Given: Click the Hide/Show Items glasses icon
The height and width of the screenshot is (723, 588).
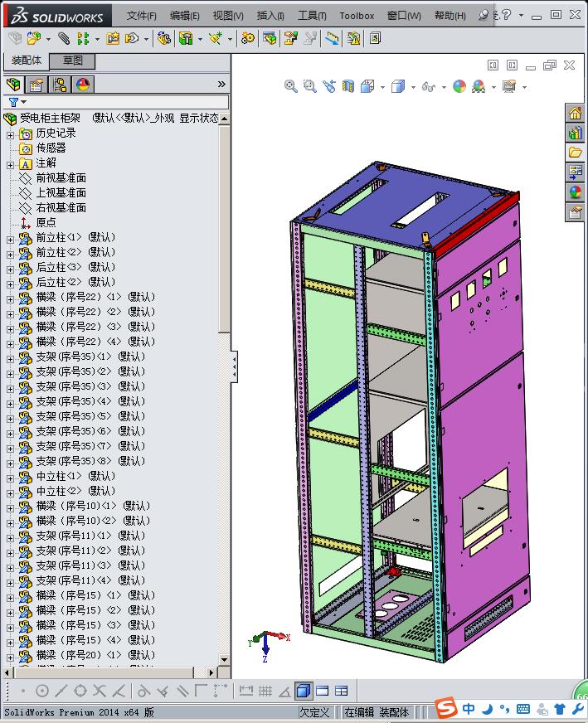Looking at the screenshot, I should click(429, 86).
